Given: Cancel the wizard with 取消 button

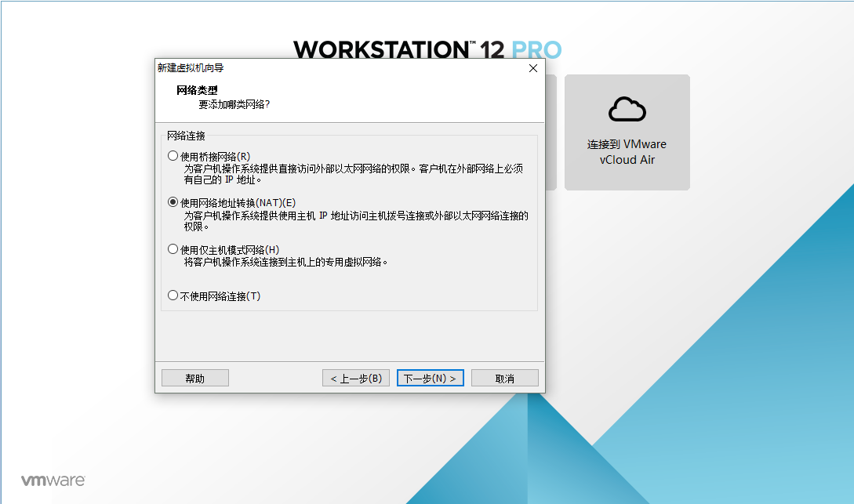Looking at the screenshot, I should (x=505, y=379).
